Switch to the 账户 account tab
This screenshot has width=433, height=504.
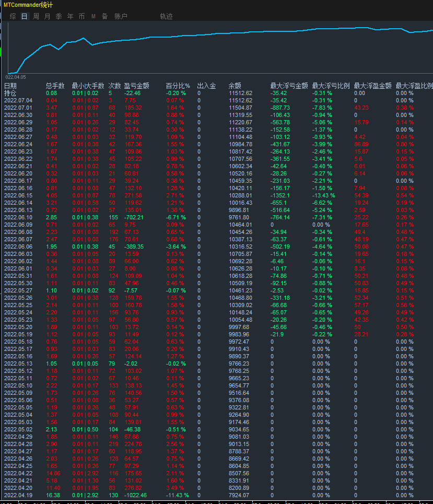[121, 16]
